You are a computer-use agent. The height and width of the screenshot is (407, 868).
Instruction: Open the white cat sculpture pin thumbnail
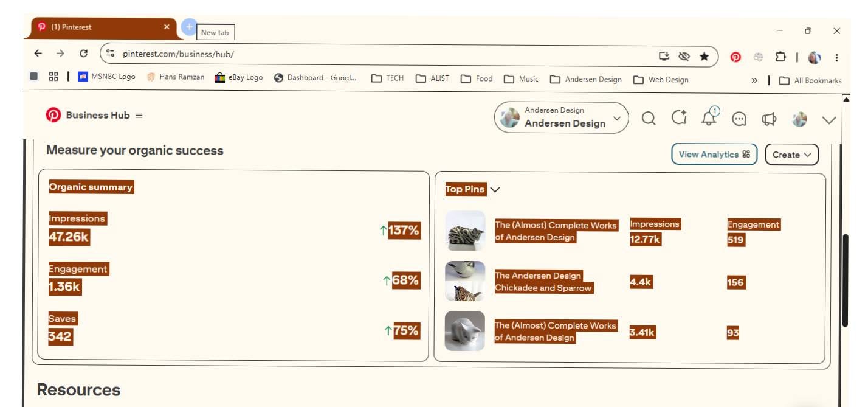click(465, 331)
